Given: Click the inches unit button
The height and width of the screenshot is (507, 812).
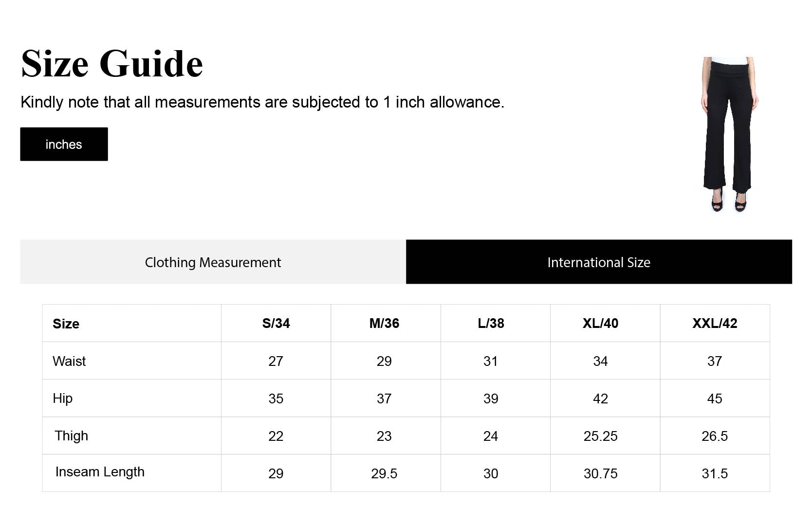Looking at the screenshot, I should [64, 144].
